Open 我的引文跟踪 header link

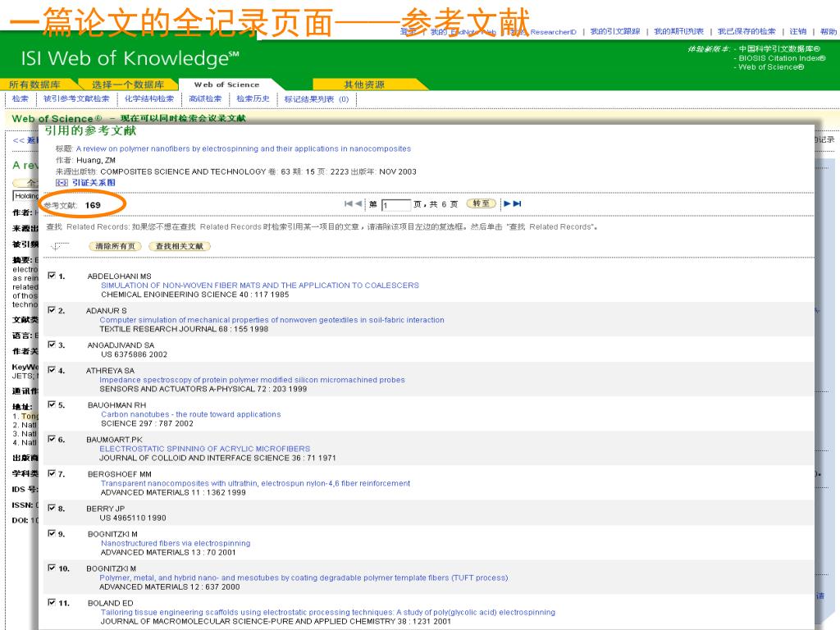tap(615, 32)
